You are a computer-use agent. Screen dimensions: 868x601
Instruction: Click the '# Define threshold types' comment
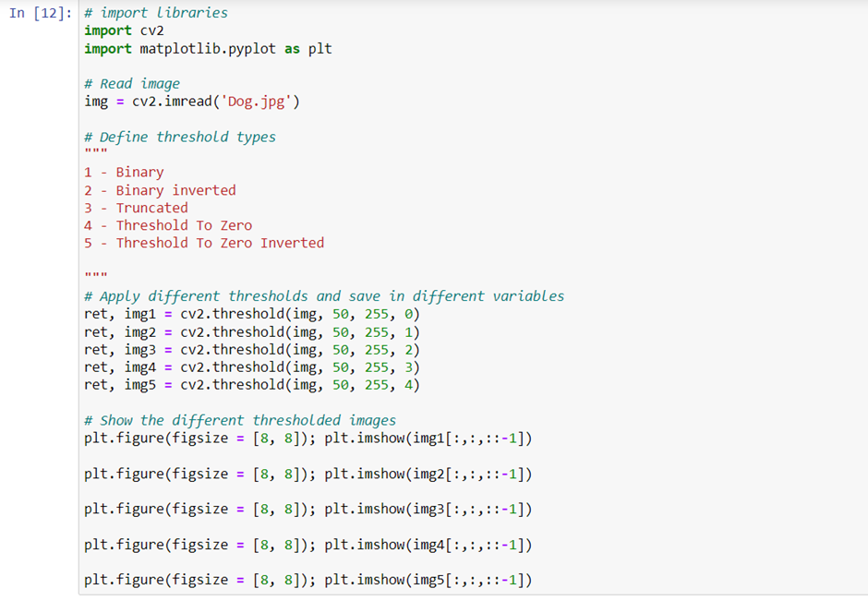180,137
